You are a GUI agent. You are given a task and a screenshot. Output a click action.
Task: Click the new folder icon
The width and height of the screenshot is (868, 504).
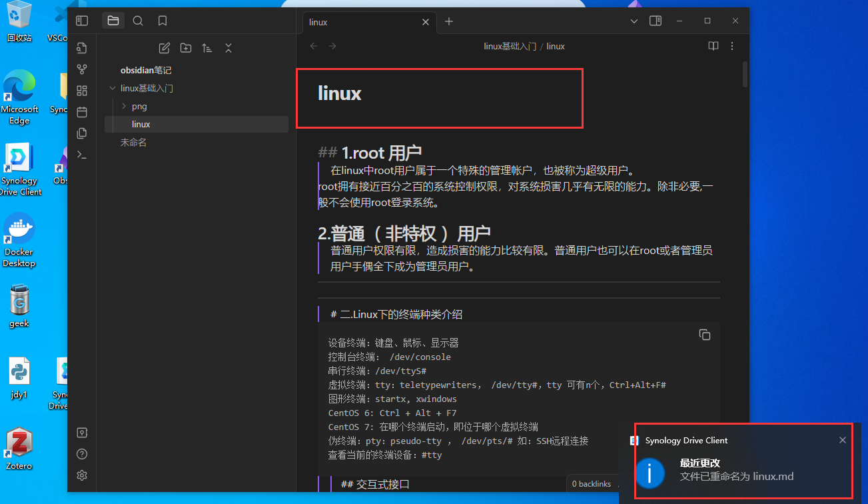[186, 48]
